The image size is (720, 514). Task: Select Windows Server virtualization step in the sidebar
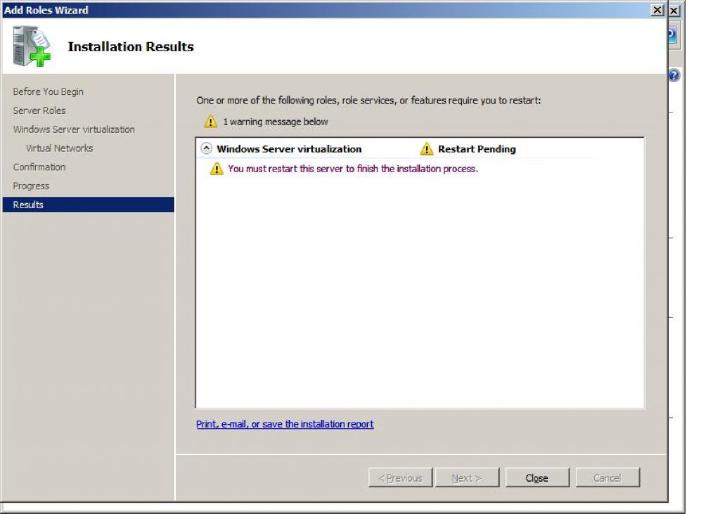click(x=73, y=130)
